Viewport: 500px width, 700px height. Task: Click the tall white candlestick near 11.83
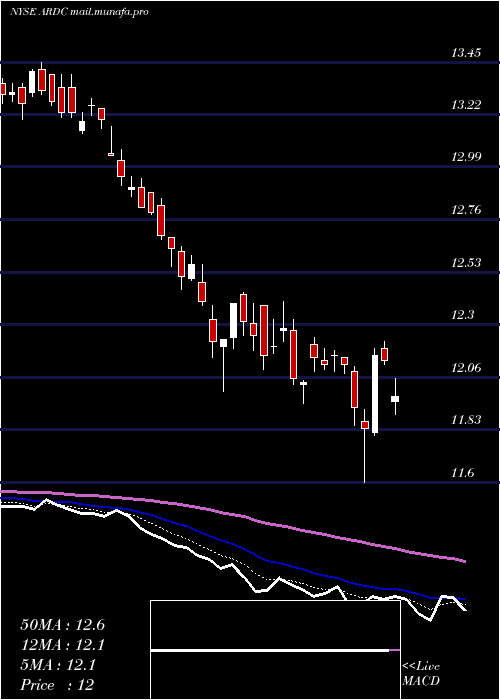tap(375, 394)
